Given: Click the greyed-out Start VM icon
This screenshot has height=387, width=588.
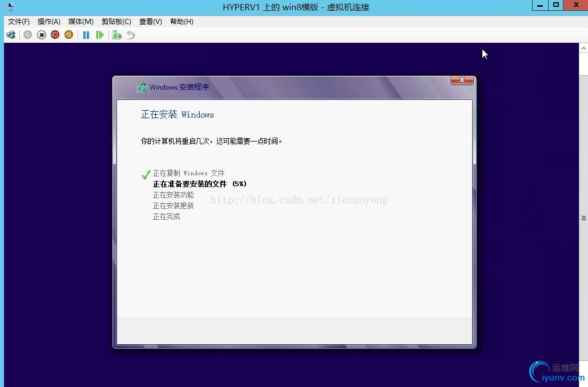Looking at the screenshot, I should click(x=28, y=35).
